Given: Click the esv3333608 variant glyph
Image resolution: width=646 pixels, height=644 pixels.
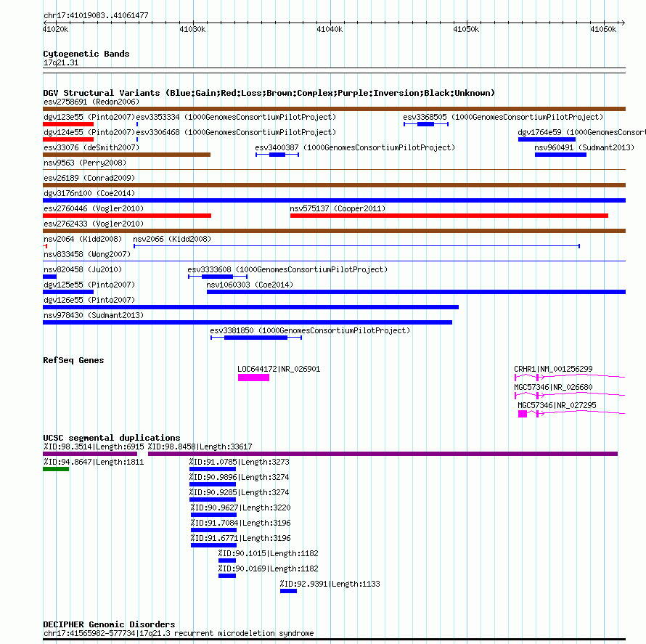Looking at the screenshot, I should pyautogui.click(x=218, y=277).
